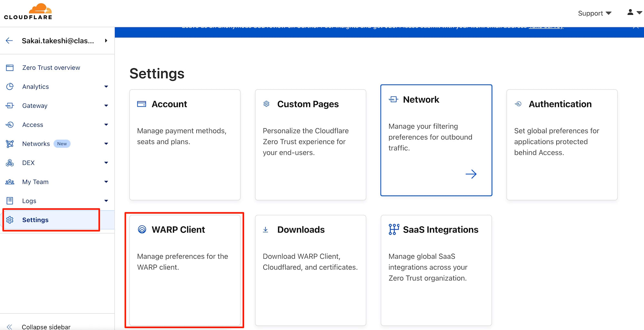Image resolution: width=644 pixels, height=330 pixels.
Task: Click 'Download WARP Client, Cloudflared' description
Action: click(310, 261)
